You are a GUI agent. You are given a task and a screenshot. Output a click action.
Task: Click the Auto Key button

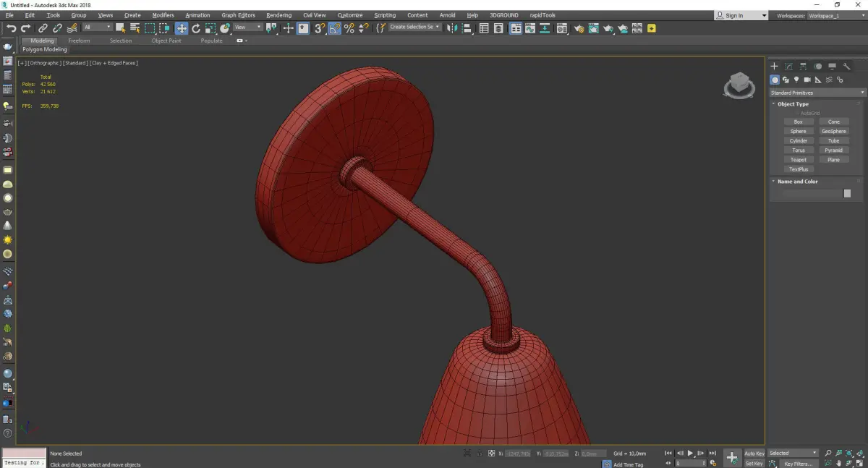coord(754,454)
